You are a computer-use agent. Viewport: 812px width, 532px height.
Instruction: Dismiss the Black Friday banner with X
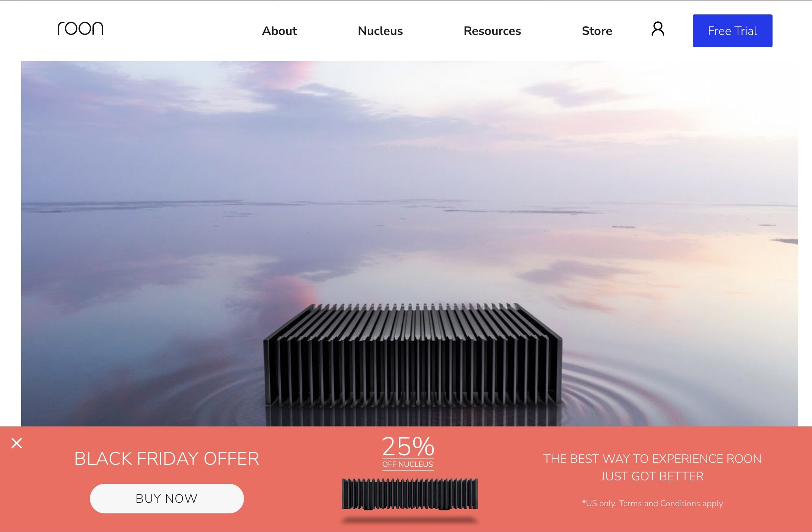pos(17,443)
